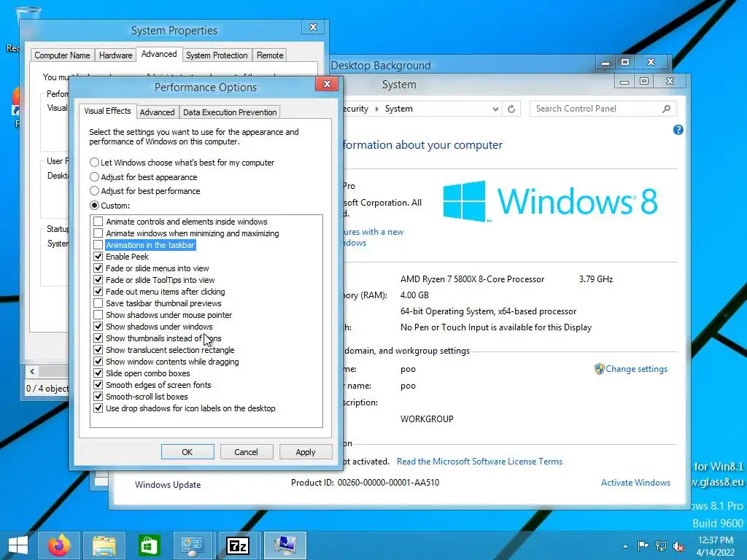747x560 pixels.
Task: Uncheck Fade or slide ToolTips into view
Action: coord(98,280)
